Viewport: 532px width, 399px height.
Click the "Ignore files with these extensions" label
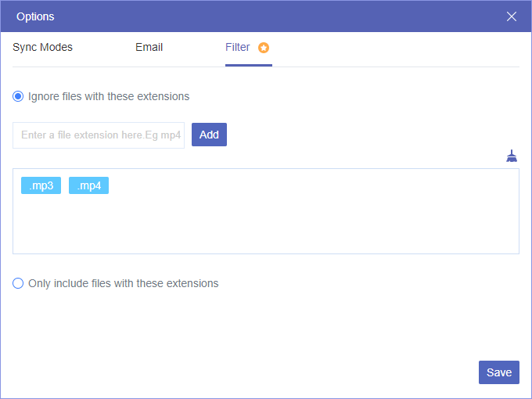[109, 97]
